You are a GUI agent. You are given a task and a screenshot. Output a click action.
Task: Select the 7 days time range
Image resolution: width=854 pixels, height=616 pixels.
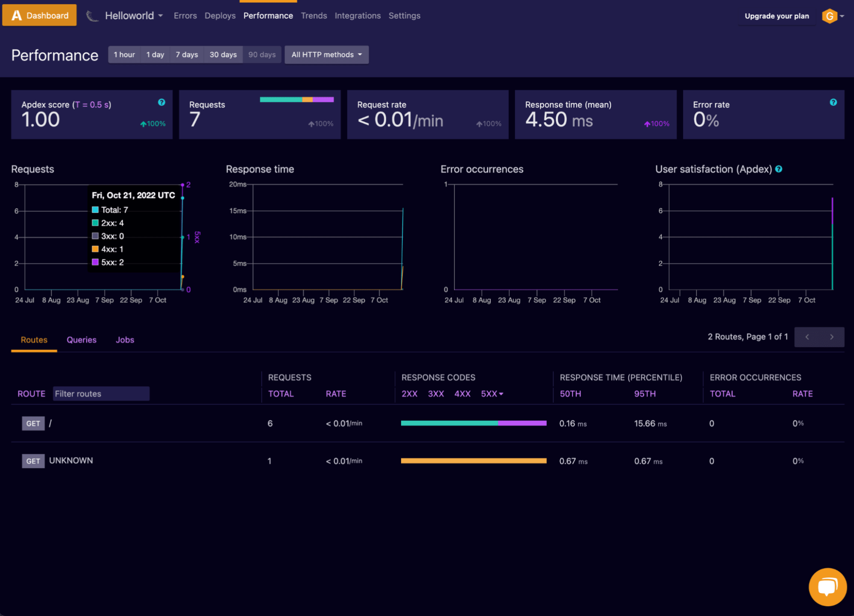187,54
